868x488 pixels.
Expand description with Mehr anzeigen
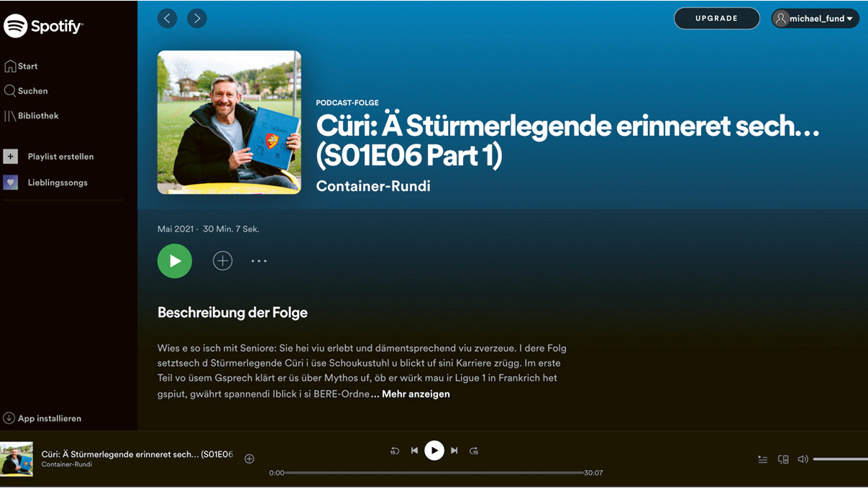coord(416,394)
